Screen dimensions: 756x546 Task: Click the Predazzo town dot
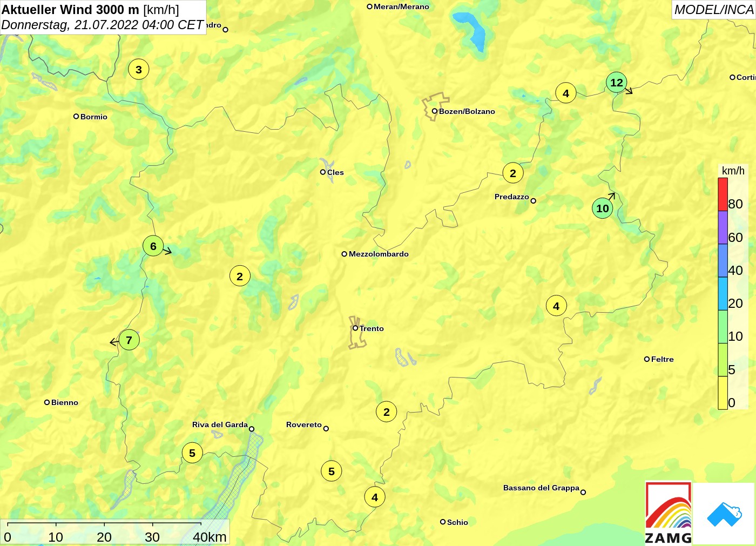tap(534, 201)
